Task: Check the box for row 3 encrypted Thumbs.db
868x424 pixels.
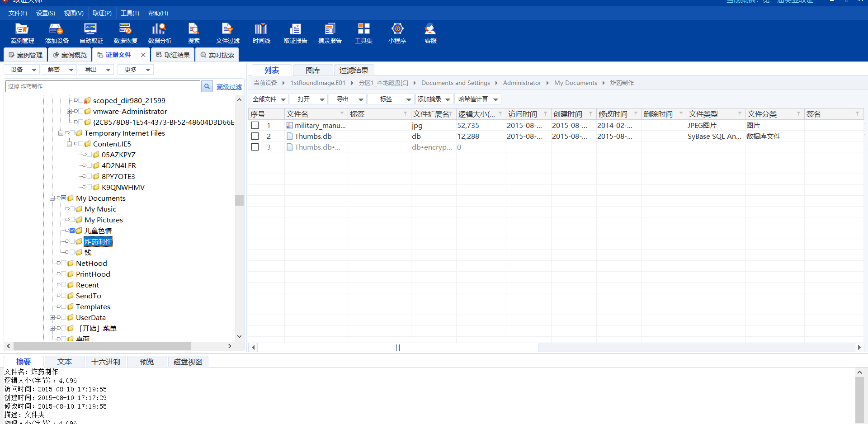Action: pos(255,147)
